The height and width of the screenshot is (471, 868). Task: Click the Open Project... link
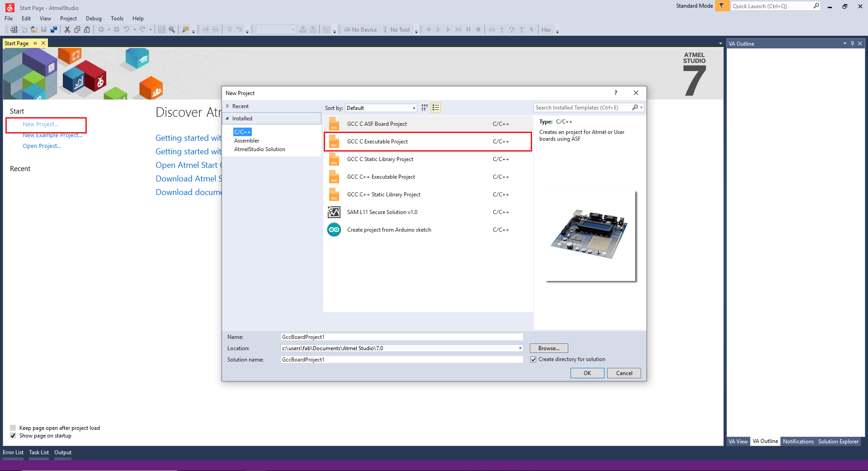tap(42, 146)
